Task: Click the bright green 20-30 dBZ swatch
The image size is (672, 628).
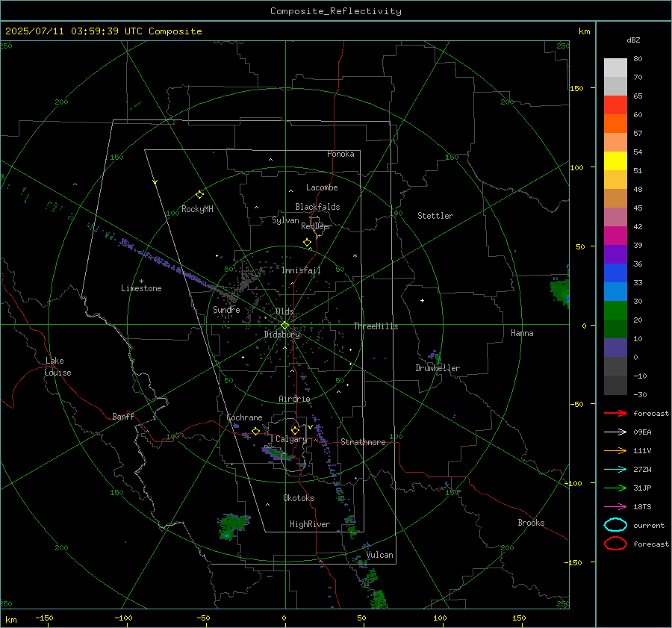Action: tap(615, 311)
